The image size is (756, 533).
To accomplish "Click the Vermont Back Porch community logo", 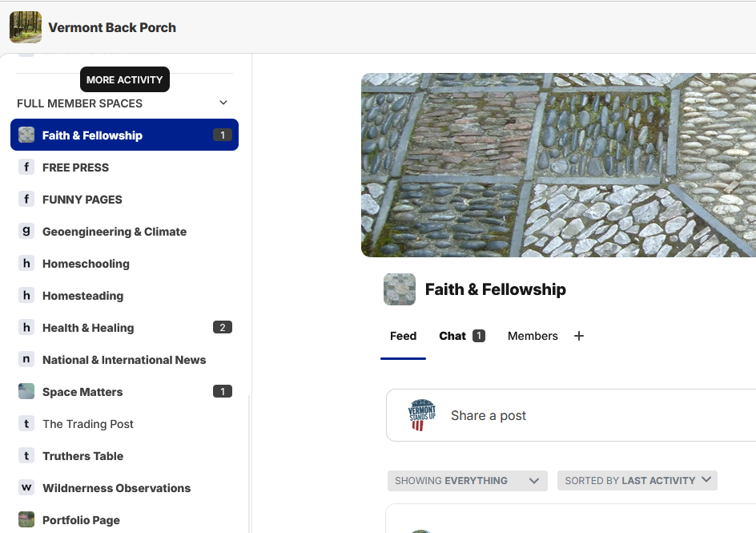I will pos(26,27).
